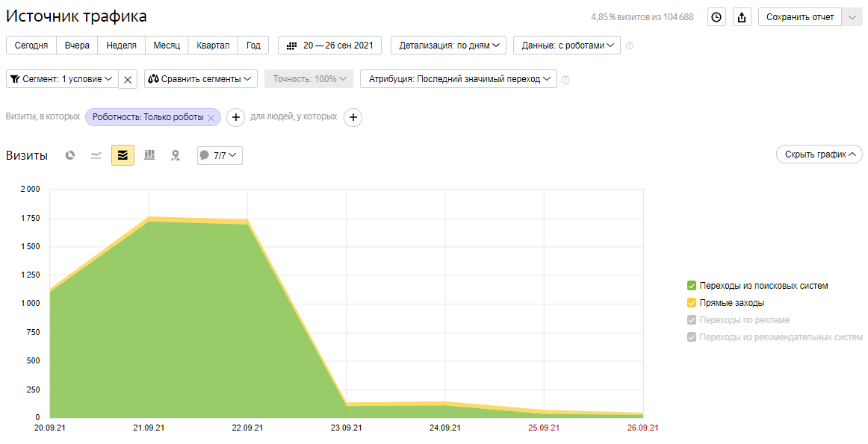Select the Квартал period tab
Screen dimensions: 868x444
(213, 46)
